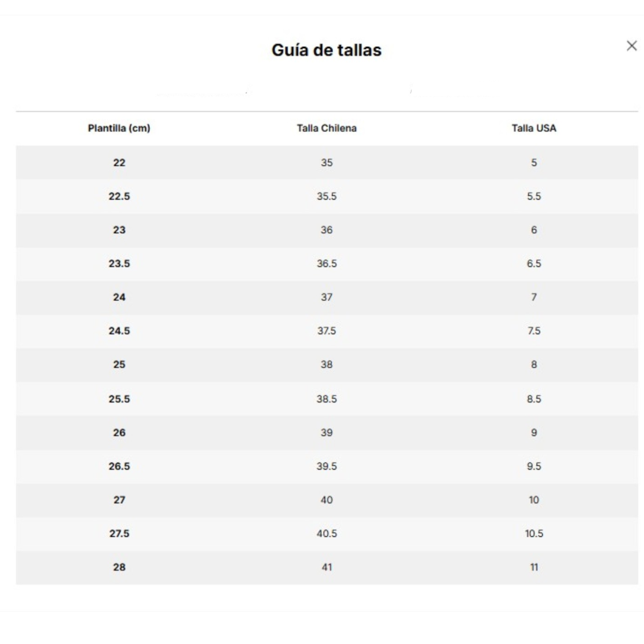
Task: Select Chilean size 37 cell
Action: pos(326,297)
